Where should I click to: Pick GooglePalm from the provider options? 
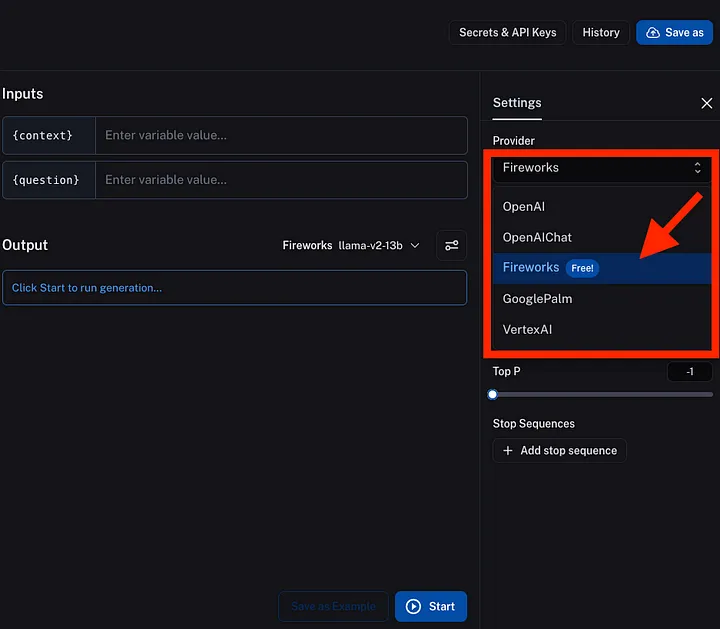click(x=537, y=298)
